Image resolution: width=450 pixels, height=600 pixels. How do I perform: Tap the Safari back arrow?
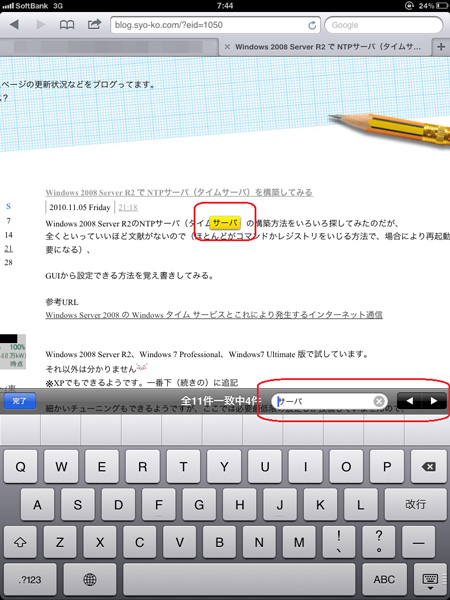15,25
